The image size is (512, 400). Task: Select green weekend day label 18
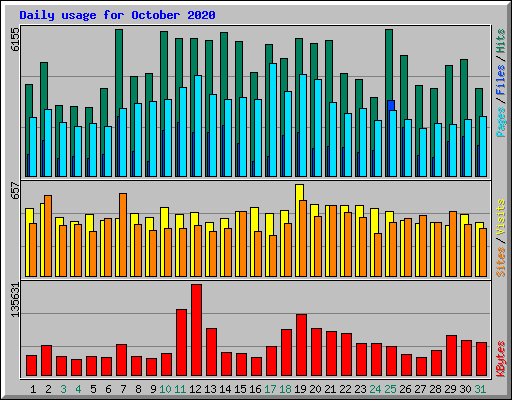pyautogui.click(x=285, y=389)
